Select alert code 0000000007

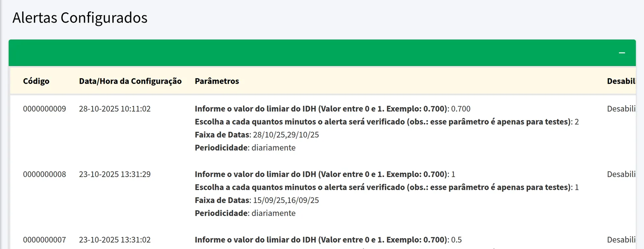[x=44, y=240]
